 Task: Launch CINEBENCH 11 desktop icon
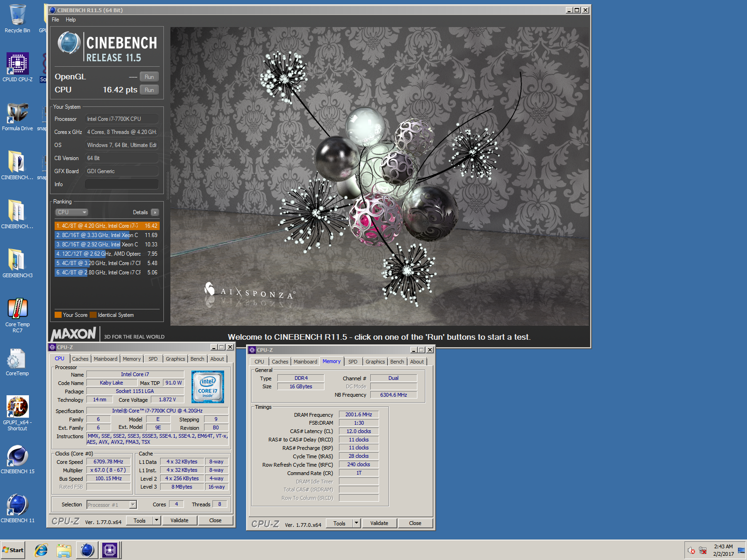(x=17, y=508)
